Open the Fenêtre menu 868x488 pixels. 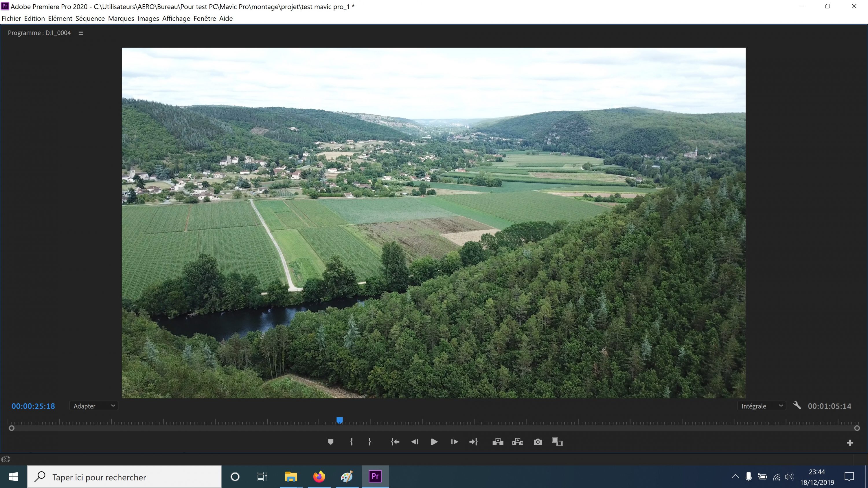click(205, 19)
